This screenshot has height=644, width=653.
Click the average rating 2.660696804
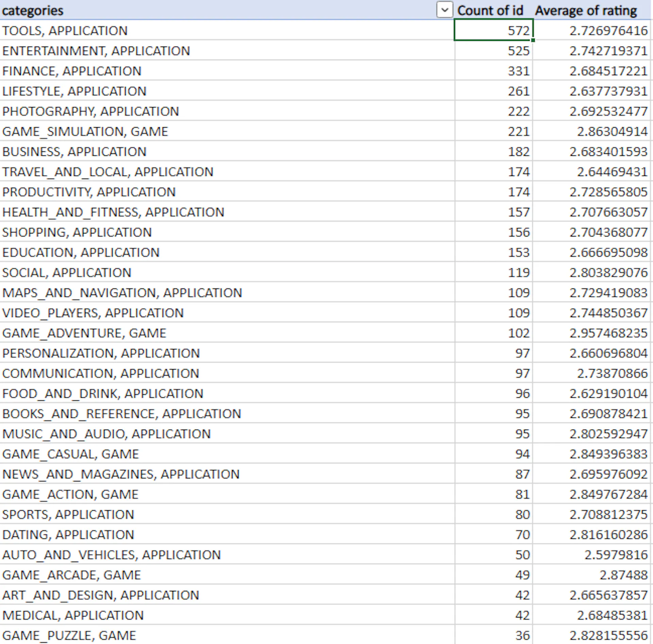pos(591,353)
